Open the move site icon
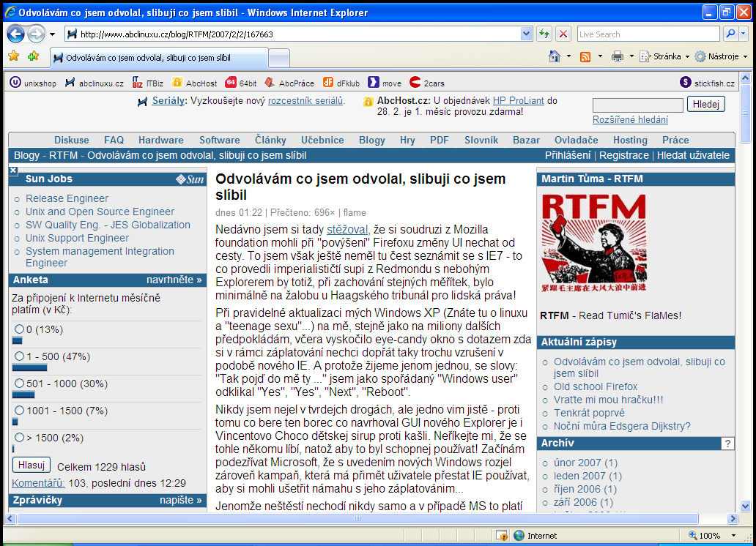This screenshot has height=546, width=756. tap(373, 83)
